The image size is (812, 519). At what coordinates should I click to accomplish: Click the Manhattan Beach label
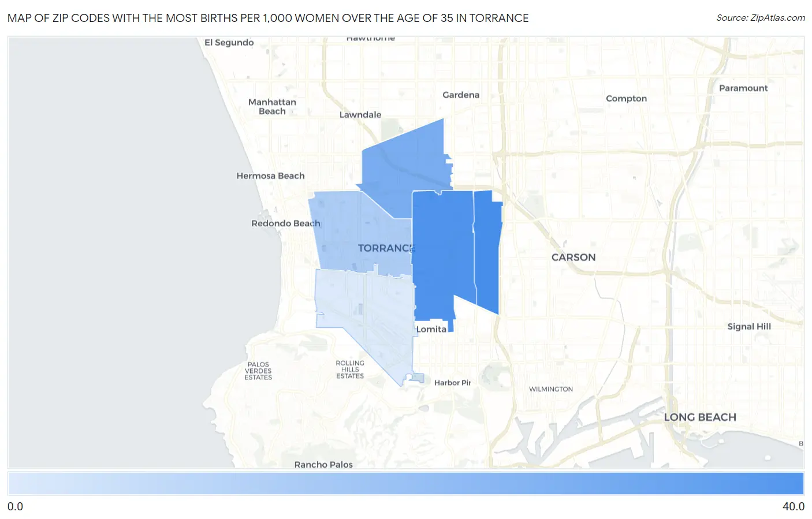(x=272, y=107)
